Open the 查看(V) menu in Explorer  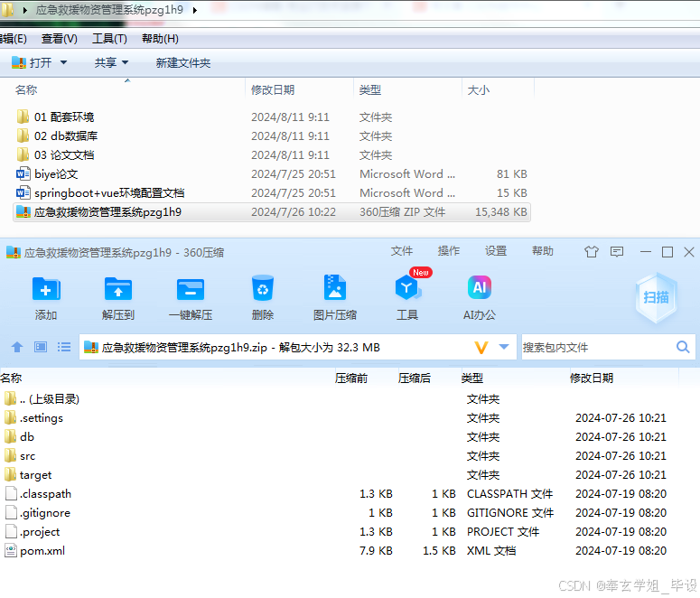pyautogui.click(x=60, y=39)
